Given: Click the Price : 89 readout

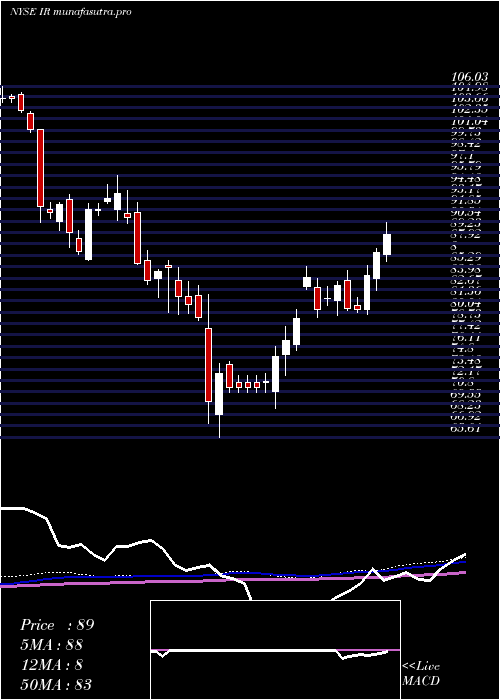Looking at the screenshot, I should pyautogui.click(x=57, y=625).
